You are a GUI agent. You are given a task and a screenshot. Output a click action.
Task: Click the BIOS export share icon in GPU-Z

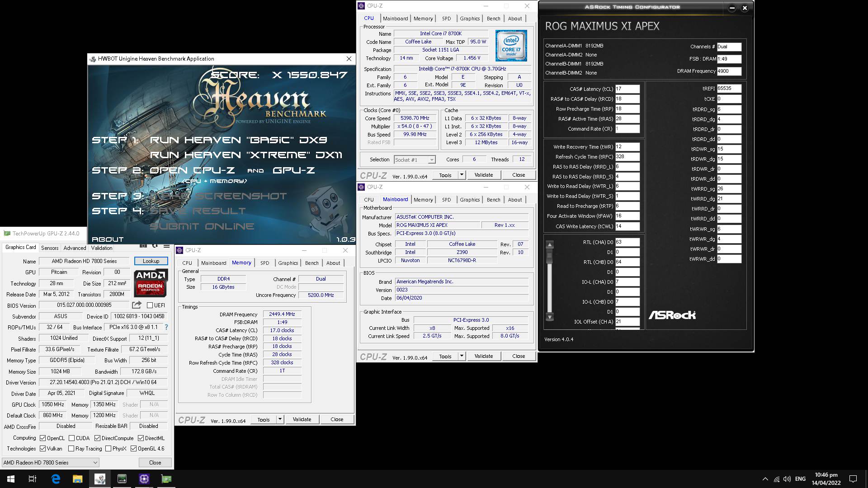pos(137,305)
